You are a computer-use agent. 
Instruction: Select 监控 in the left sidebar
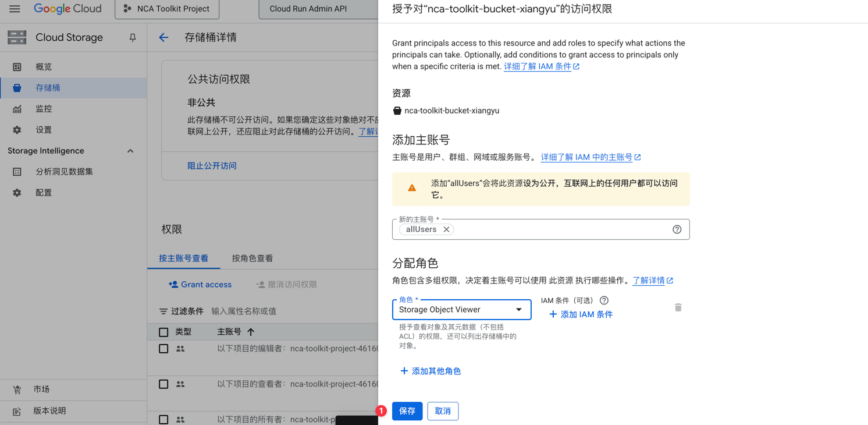click(x=44, y=109)
